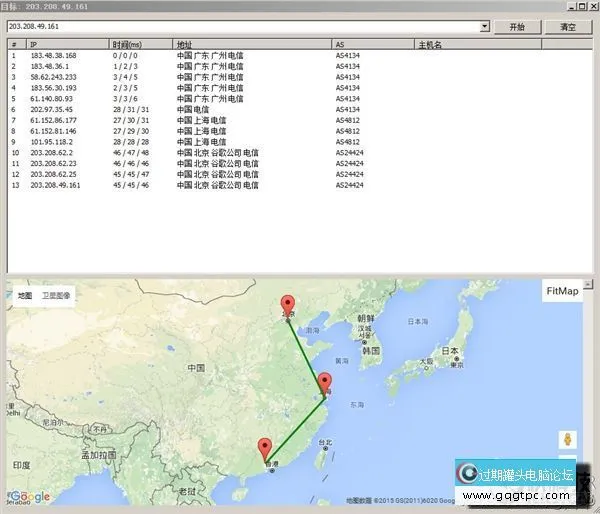Click the 清空 (Clear) button
600x514 pixels.
pos(567,27)
